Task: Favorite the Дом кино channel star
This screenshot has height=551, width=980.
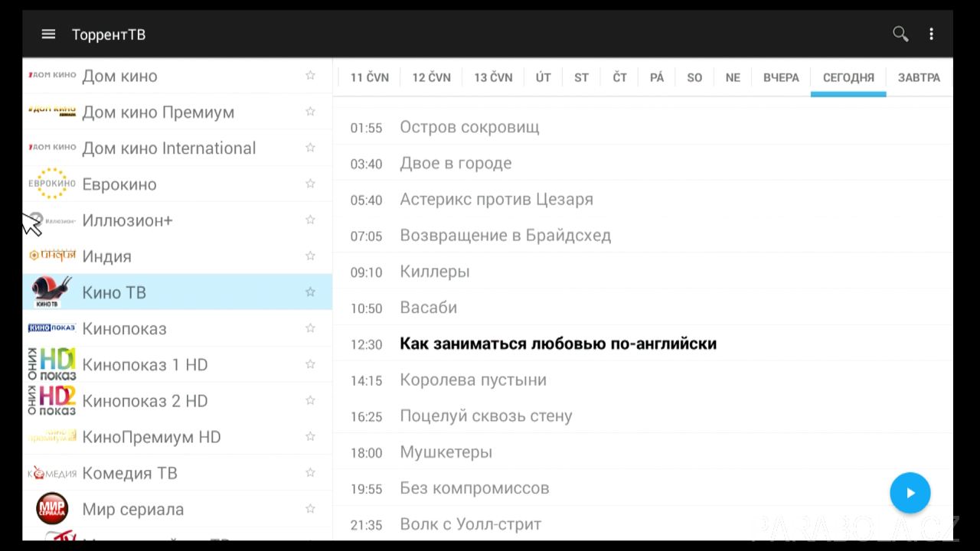Action: 310,75
